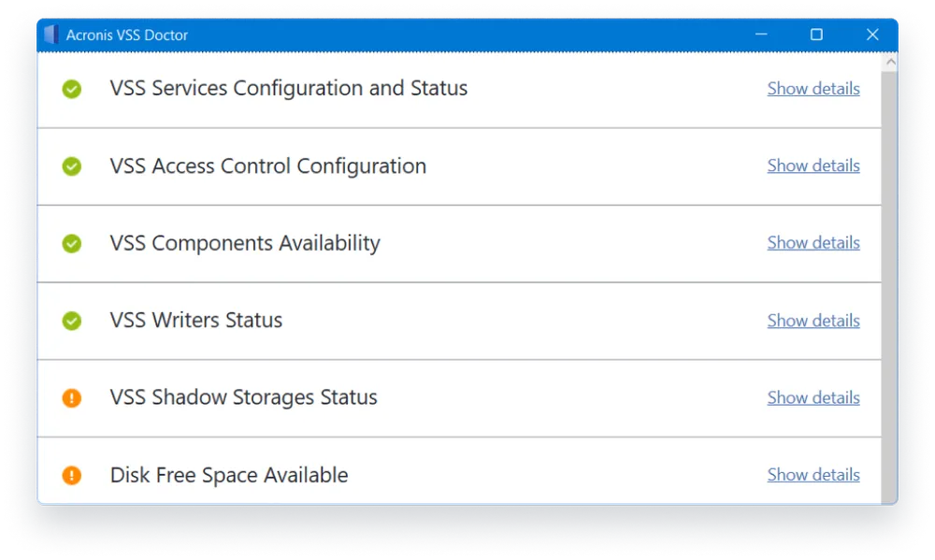The width and height of the screenshot is (935, 560).
Task: Click the green check icon beside VSS Access Control Configuration
Action: click(72, 166)
